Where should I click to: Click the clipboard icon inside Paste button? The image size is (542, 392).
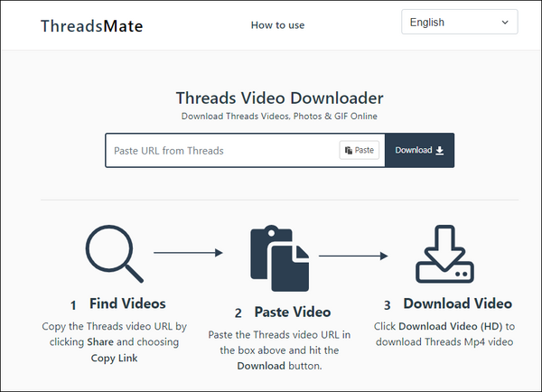[349, 150]
